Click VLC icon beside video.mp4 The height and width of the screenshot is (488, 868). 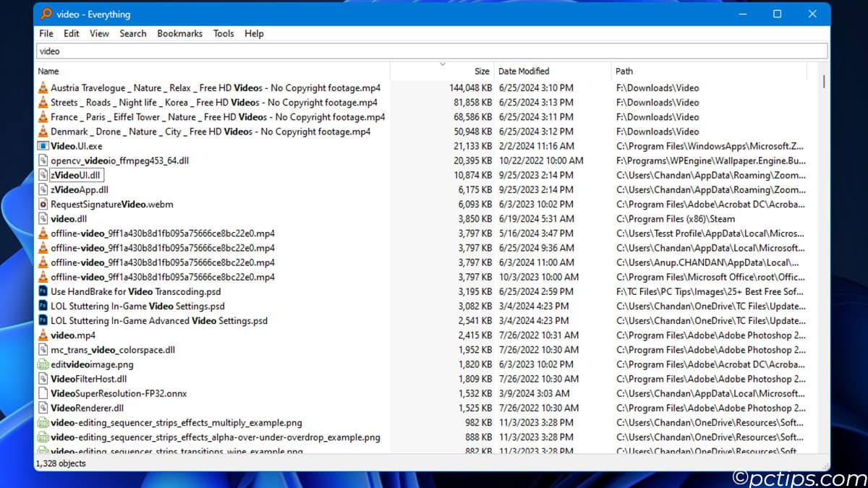tap(43, 335)
